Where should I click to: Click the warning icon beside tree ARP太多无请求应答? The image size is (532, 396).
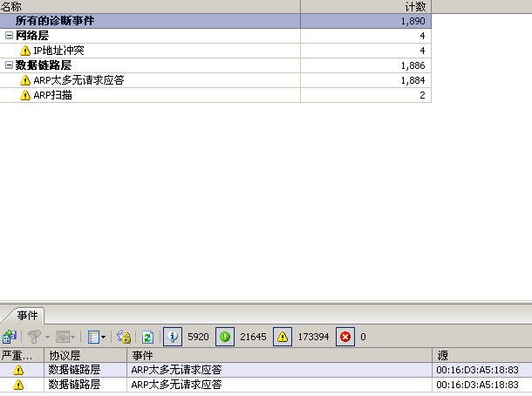[25, 80]
